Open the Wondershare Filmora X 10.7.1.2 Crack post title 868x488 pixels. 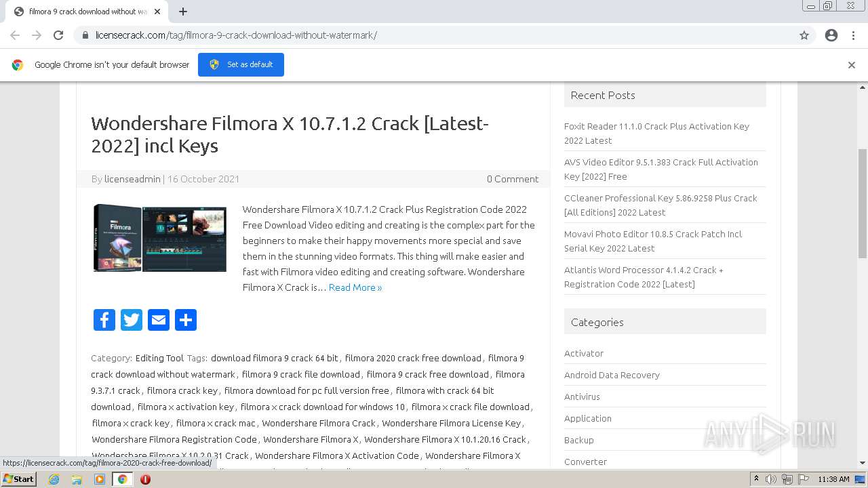pyautogui.click(x=290, y=134)
